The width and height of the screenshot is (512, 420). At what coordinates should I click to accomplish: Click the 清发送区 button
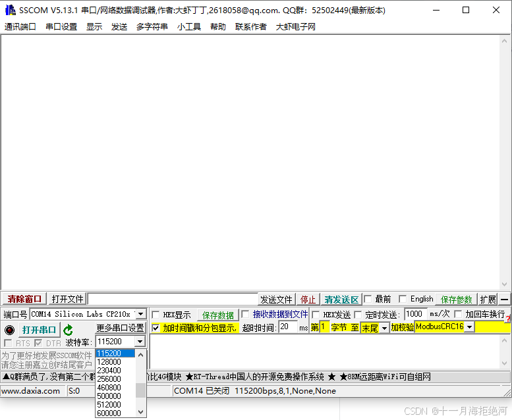coord(341,300)
